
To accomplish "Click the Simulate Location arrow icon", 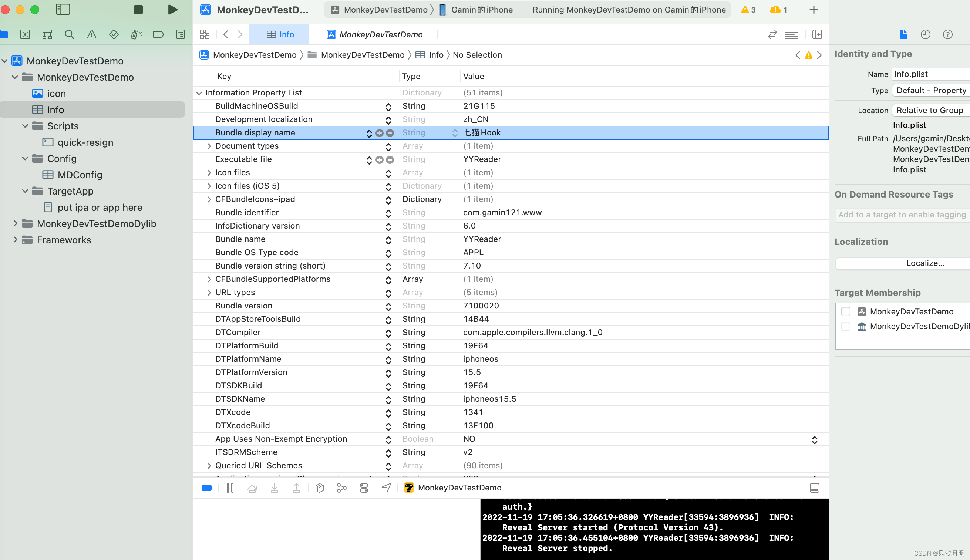I will (386, 488).
